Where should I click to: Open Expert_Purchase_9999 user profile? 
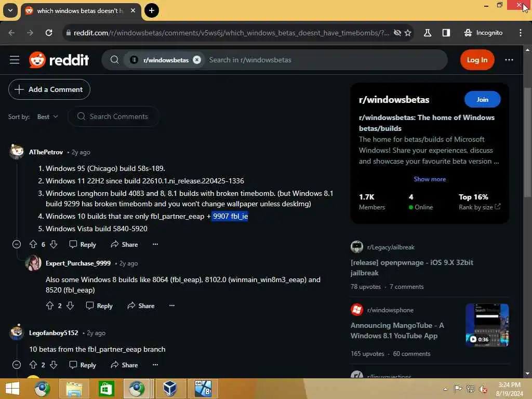(x=78, y=263)
